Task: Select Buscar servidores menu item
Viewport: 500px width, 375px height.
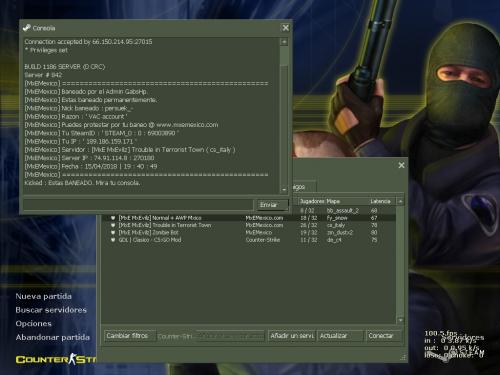Action: [51, 310]
